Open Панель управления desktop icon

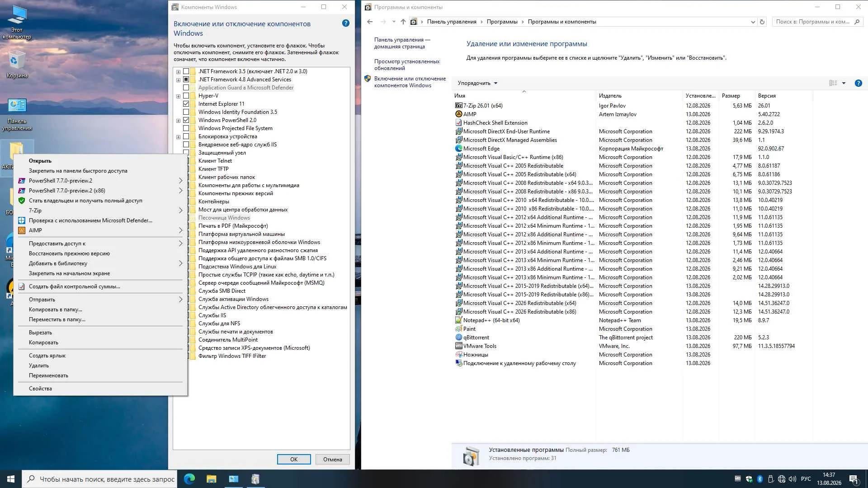click(17, 114)
